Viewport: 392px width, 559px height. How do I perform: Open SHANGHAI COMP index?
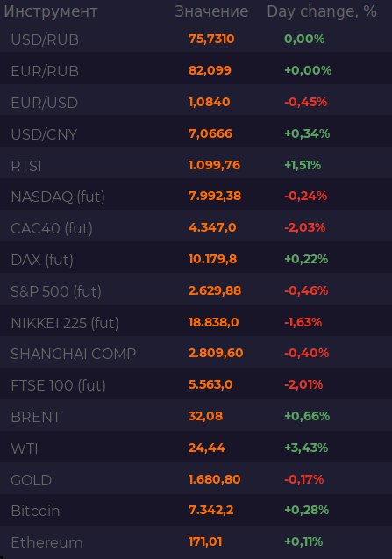coord(196,354)
